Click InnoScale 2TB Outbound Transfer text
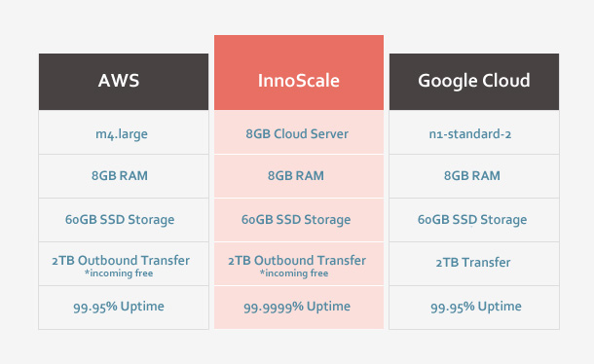 (x=297, y=261)
